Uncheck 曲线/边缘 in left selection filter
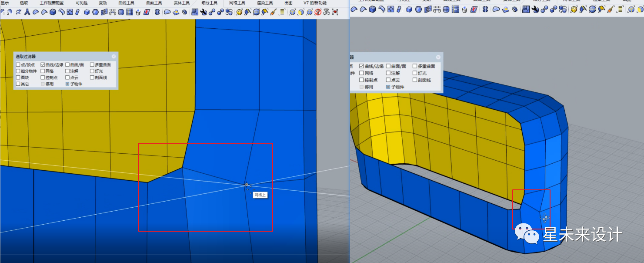 coord(43,65)
